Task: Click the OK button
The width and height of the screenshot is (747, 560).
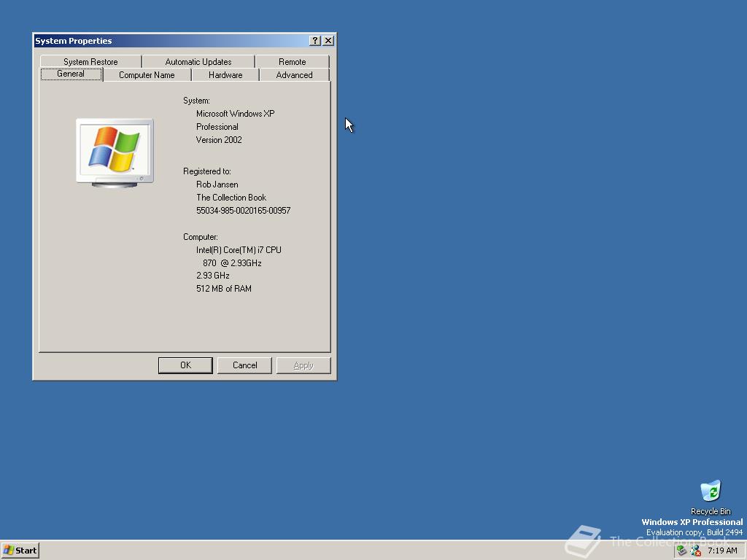Action: (x=185, y=365)
